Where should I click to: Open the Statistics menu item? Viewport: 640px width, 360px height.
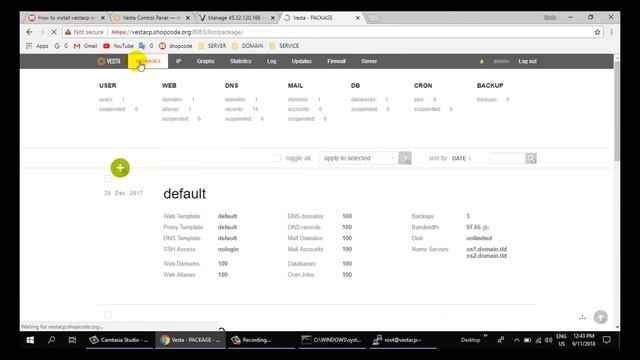point(240,61)
